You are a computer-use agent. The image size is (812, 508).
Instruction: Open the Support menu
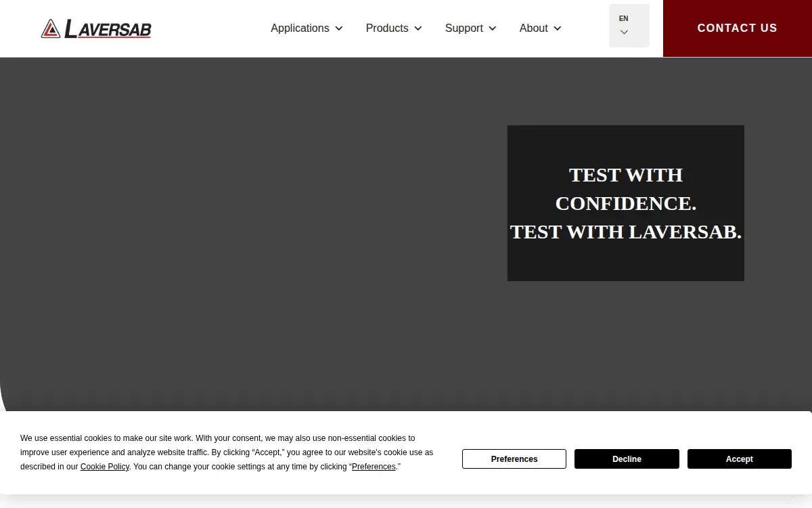pos(470,28)
